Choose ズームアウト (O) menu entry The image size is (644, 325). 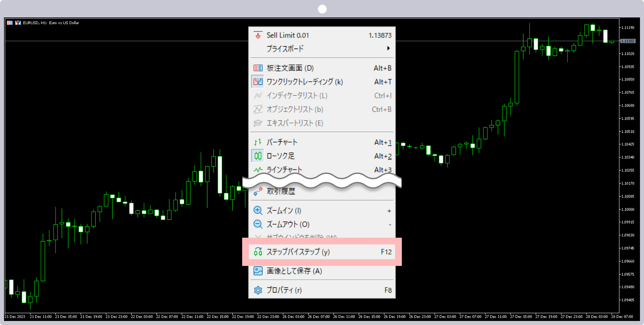(322, 224)
